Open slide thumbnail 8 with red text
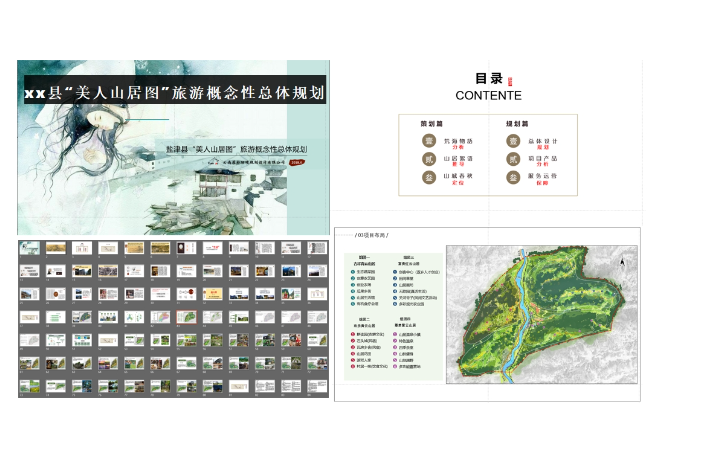The width and height of the screenshot is (720, 450). click(x=213, y=248)
